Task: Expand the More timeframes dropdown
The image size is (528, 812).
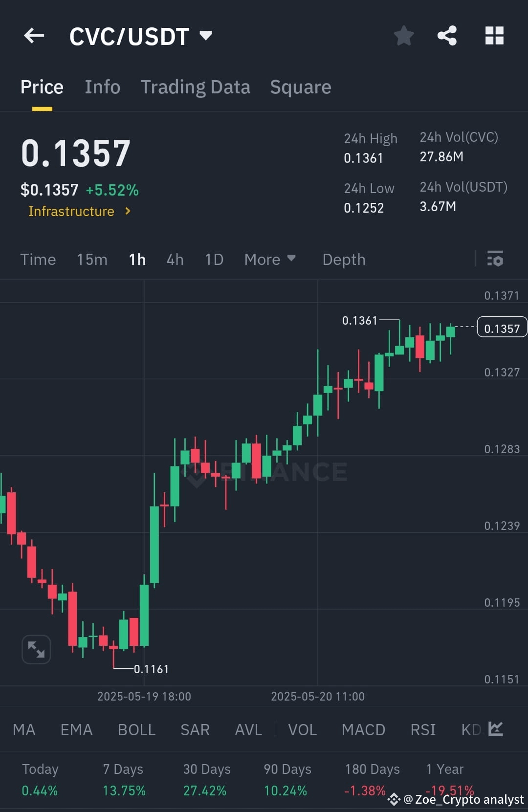Action: 269,259
